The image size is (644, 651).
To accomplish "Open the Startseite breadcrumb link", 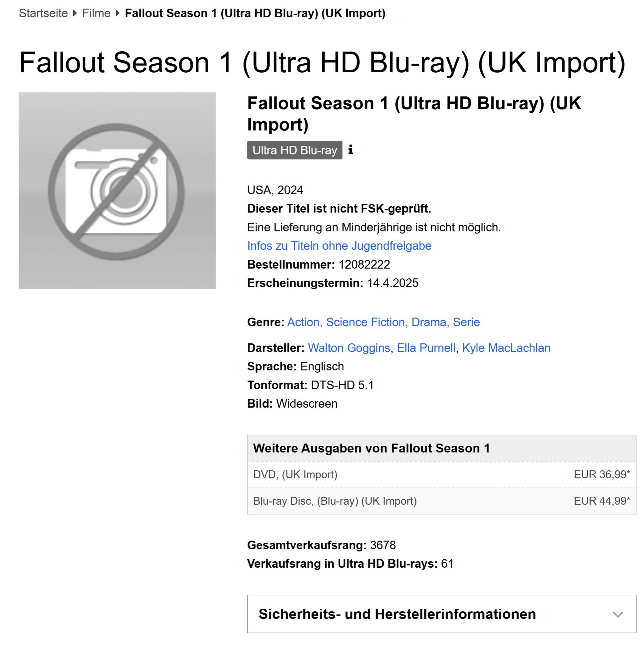I will click(43, 13).
